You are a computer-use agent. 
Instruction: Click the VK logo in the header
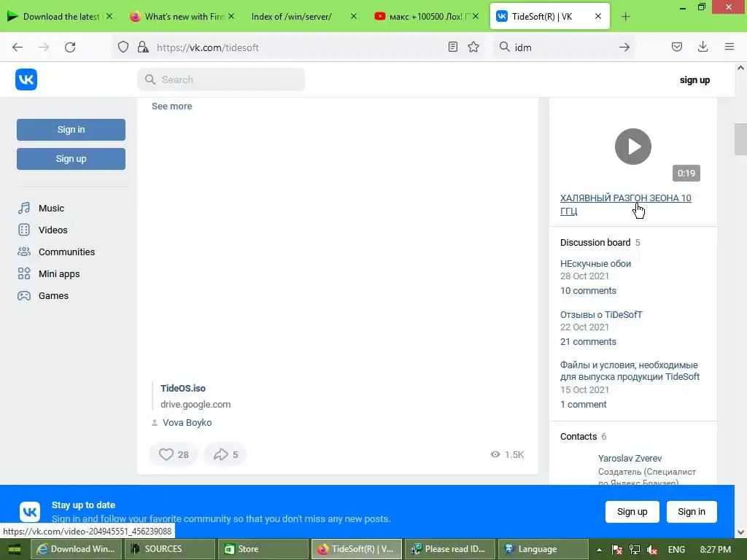(x=26, y=79)
